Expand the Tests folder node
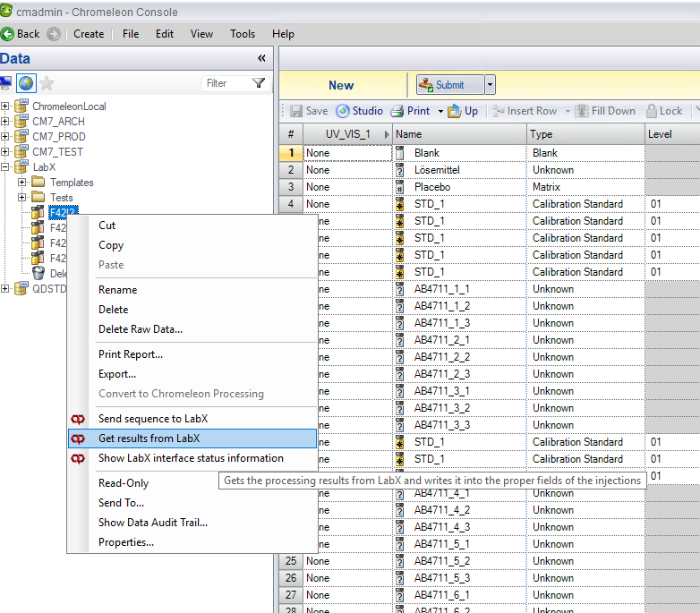The width and height of the screenshot is (700, 613). click(x=21, y=197)
